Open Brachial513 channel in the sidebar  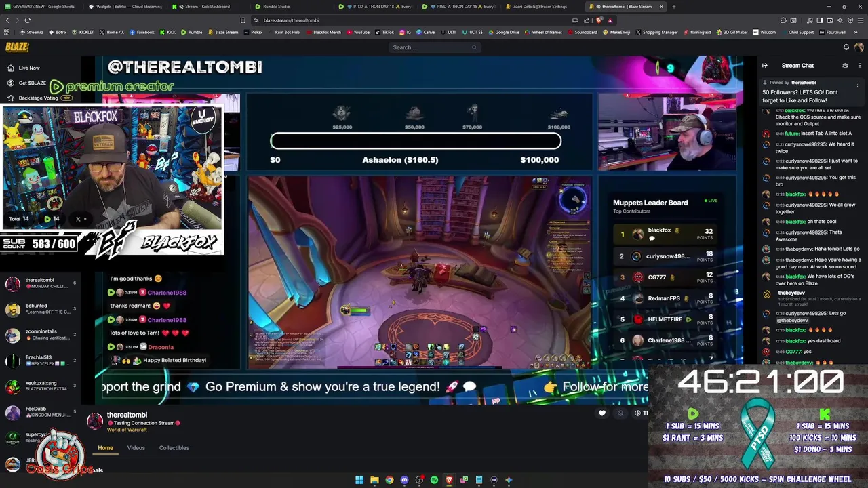pyautogui.click(x=39, y=360)
